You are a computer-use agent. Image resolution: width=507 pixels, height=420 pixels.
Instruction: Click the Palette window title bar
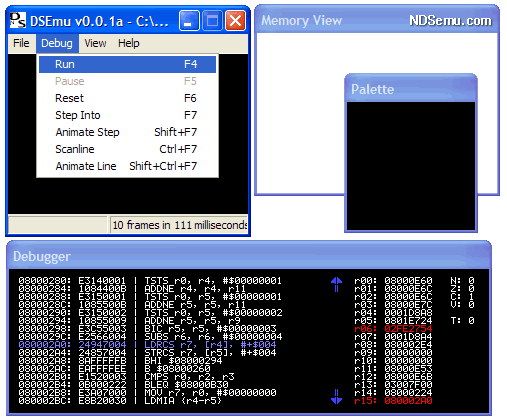click(411, 89)
